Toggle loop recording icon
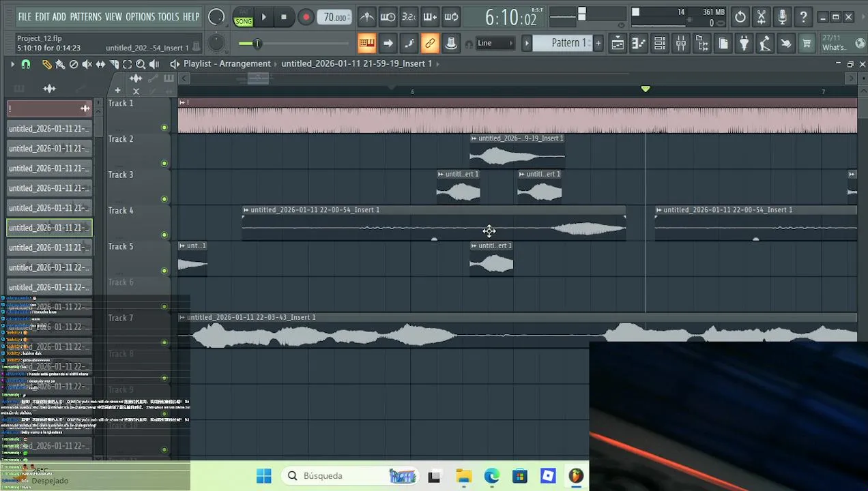This screenshot has height=491, width=868. point(451,17)
